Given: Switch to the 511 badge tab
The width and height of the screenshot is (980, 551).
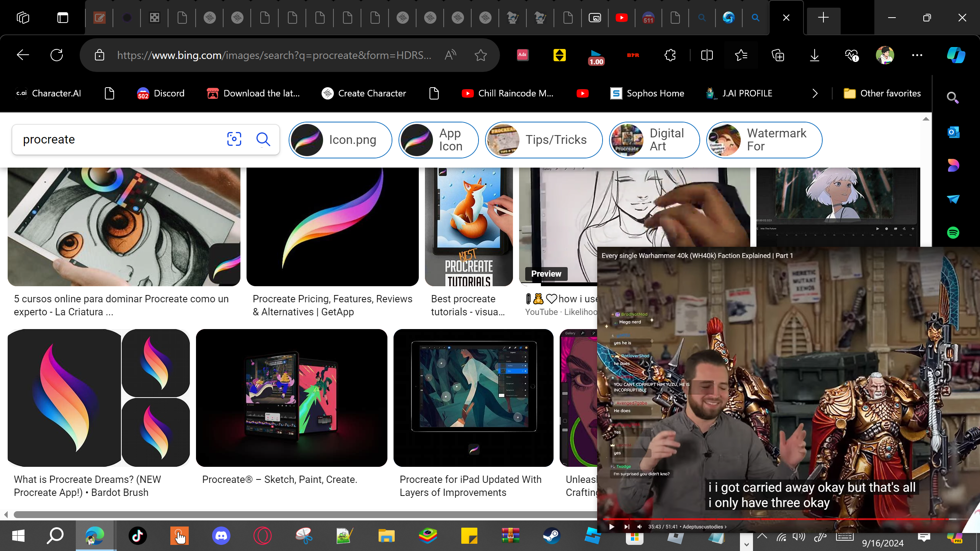Looking at the screenshot, I should 648,18.
